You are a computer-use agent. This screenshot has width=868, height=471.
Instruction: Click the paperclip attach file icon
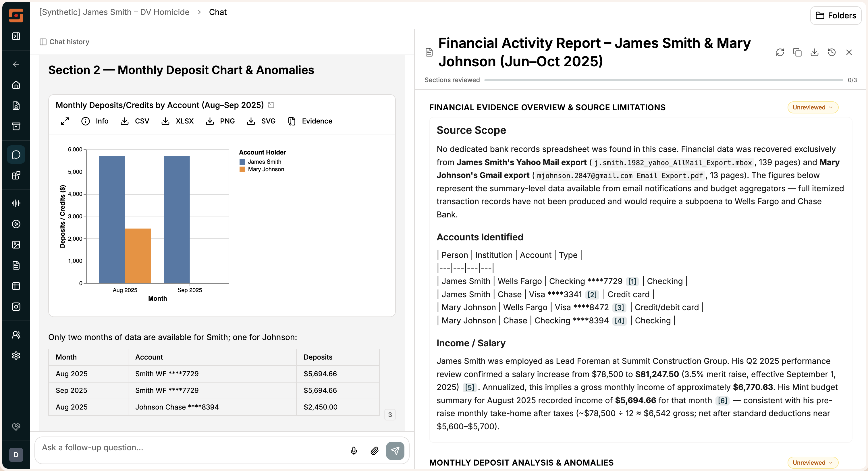point(374,451)
